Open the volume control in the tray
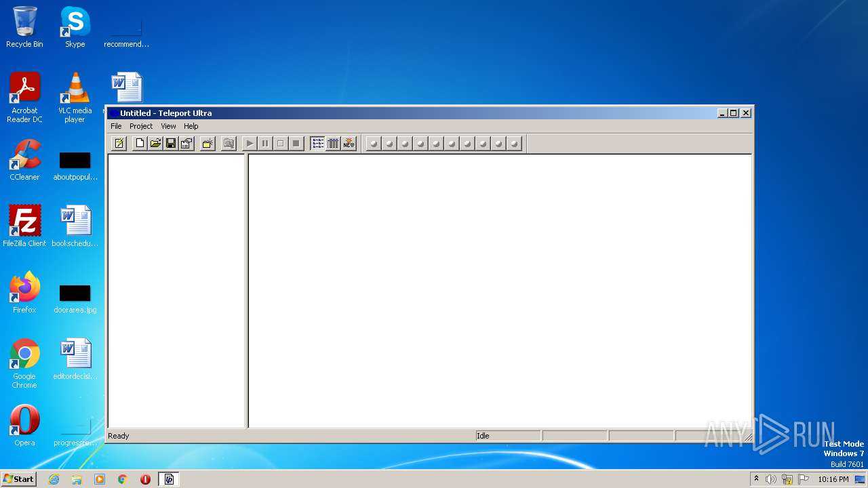The width and height of the screenshot is (868, 488). [x=771, y=479]
